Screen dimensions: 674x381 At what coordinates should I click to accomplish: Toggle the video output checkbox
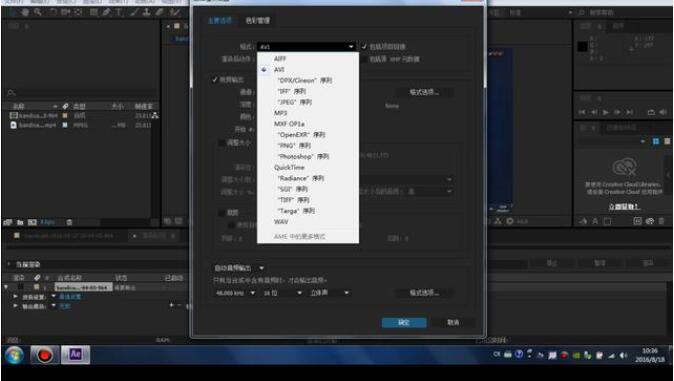coord(214,80)
